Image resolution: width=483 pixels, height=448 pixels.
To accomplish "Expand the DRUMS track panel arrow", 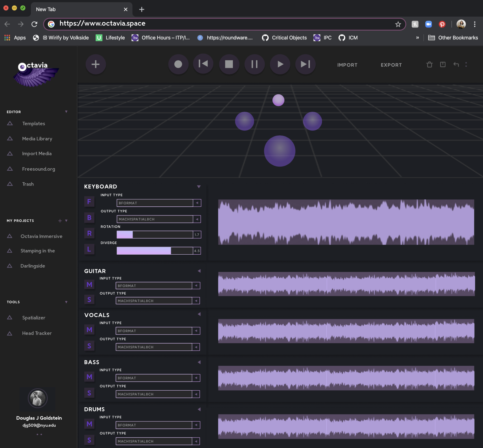I will coord(199,409).
